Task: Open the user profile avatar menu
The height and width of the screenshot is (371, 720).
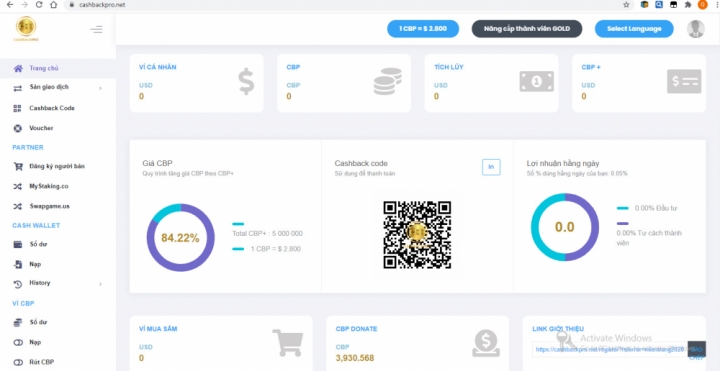Action: pos(696,29)
